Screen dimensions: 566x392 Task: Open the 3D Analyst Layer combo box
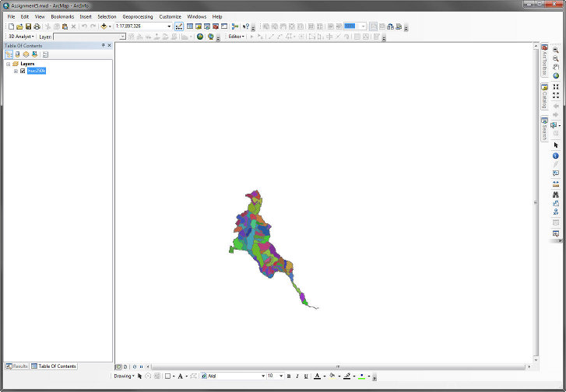[x=90, y=37]
